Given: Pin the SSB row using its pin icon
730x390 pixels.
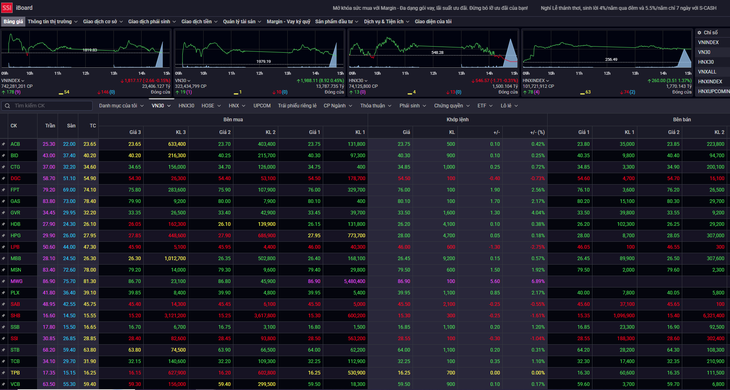Looking at the screenshot, I should 4,327.
